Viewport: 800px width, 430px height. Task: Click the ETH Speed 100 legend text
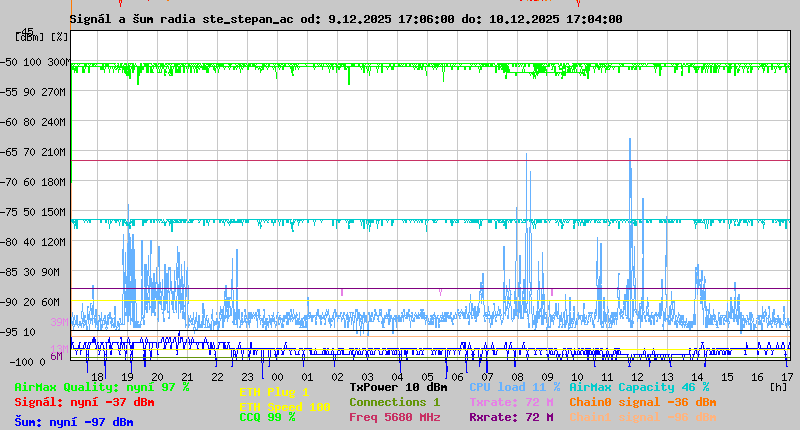click(x=284, y=407)
